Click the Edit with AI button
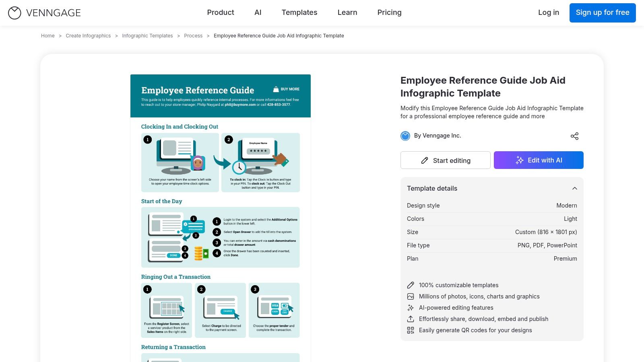 point(539,160)
